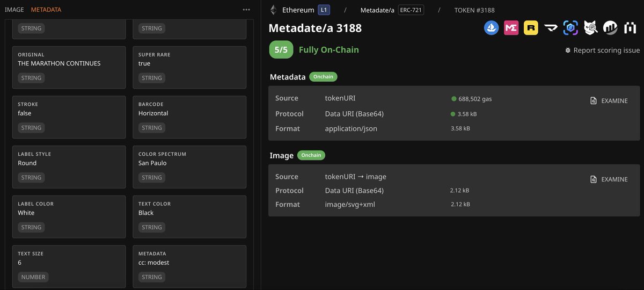Open the white binoculars-style icon
This screenshot has height=290, width=644.
[x=630, y=28]
